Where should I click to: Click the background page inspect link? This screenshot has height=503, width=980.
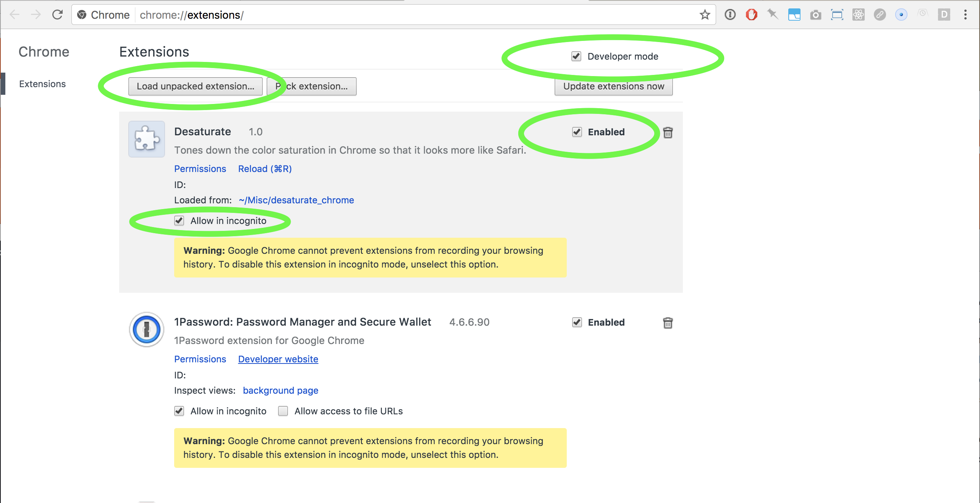pyautogui.click(x=280, y=391)
